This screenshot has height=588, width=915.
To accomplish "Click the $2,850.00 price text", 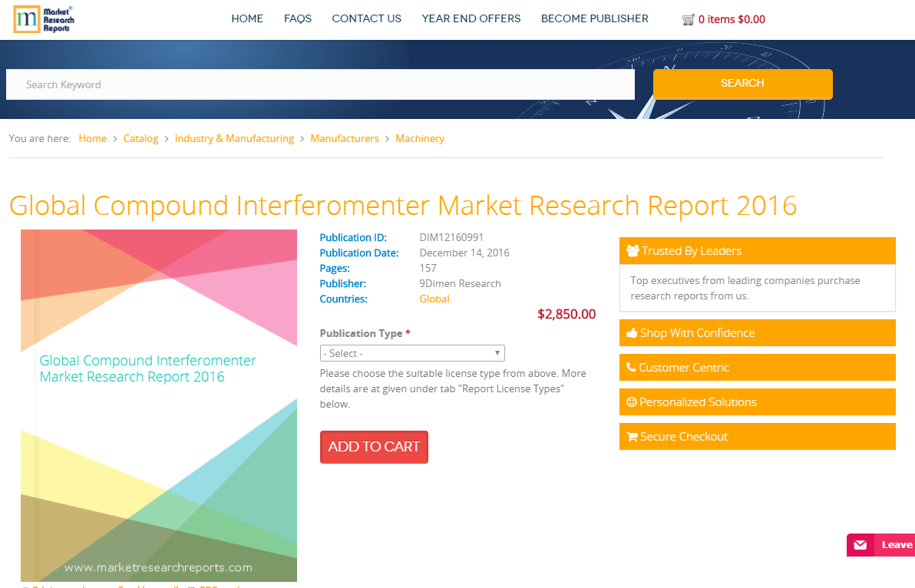I will (x=566, y=314).
